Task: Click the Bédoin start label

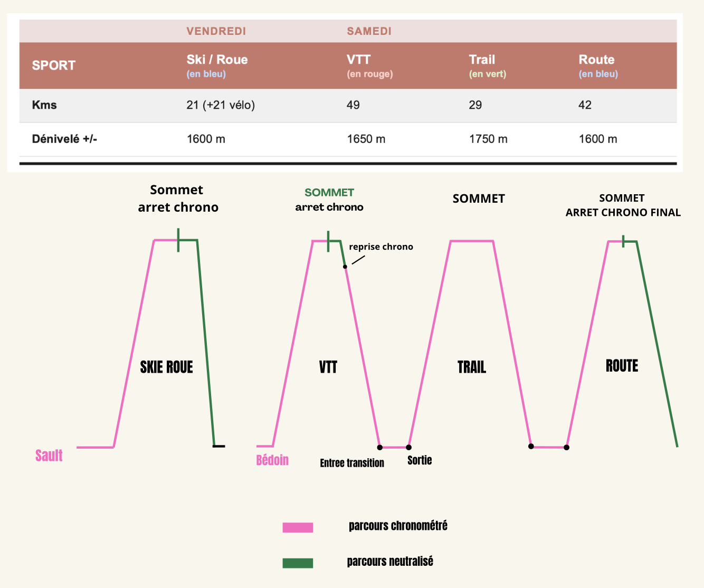Action: [x=272, y=460]
